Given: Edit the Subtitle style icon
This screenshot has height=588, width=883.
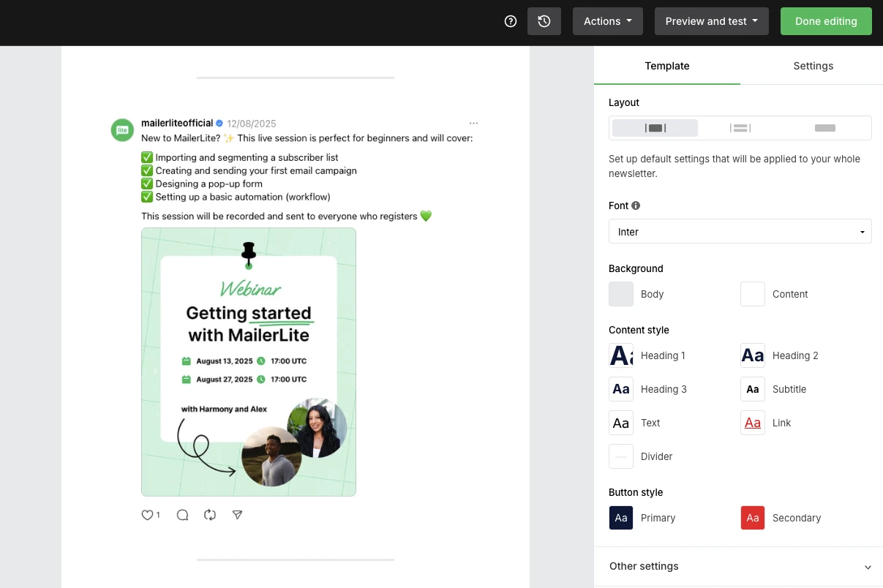Looking at the screenshot, I should click(x=753, y=389).
